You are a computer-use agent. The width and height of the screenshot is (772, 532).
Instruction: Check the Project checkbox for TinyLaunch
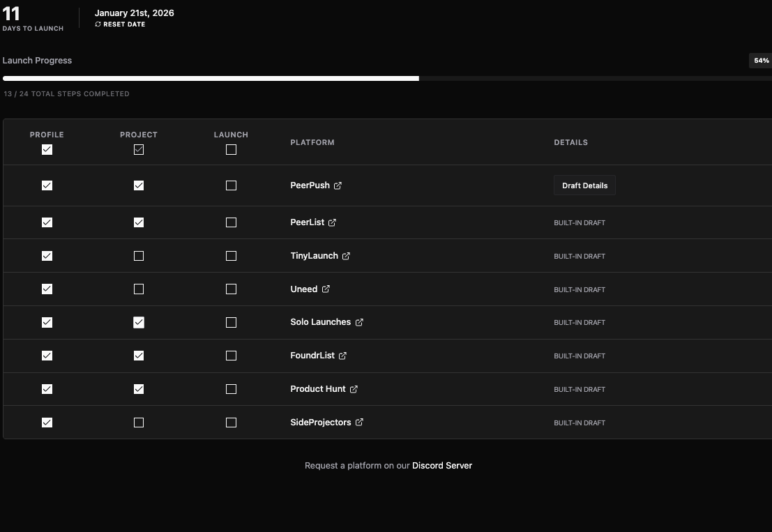(x=139, y=256)
